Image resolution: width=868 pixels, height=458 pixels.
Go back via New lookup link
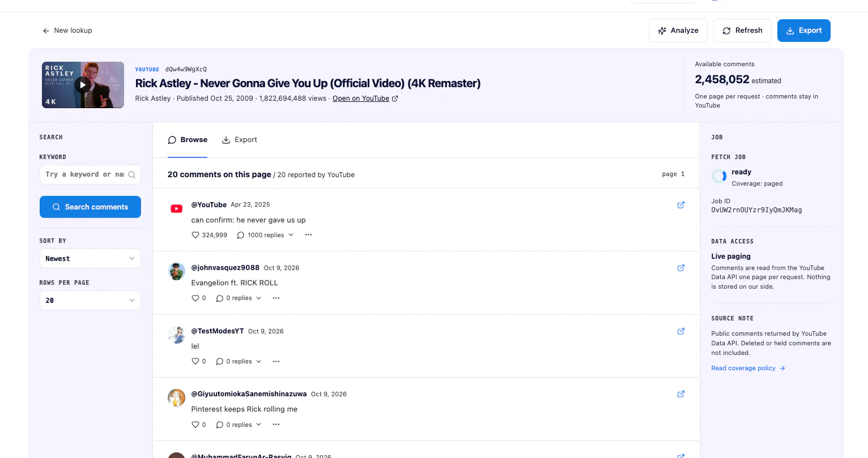[67, 31]
